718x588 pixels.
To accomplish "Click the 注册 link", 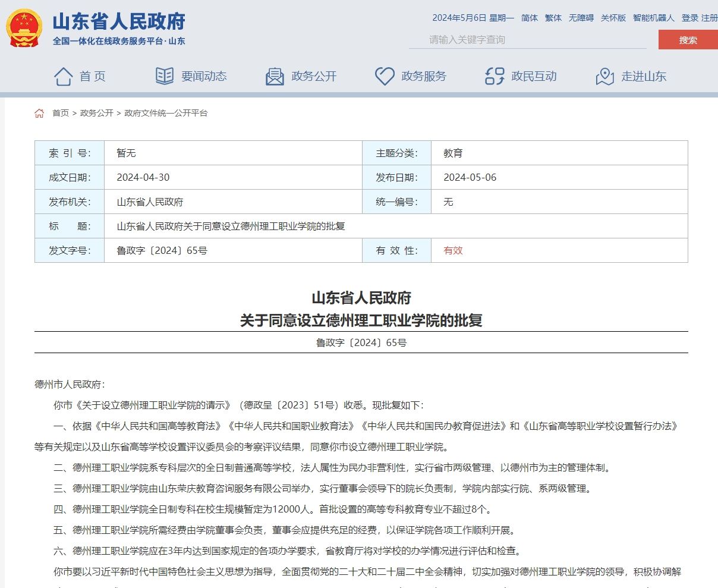I will tap(710, 18).
